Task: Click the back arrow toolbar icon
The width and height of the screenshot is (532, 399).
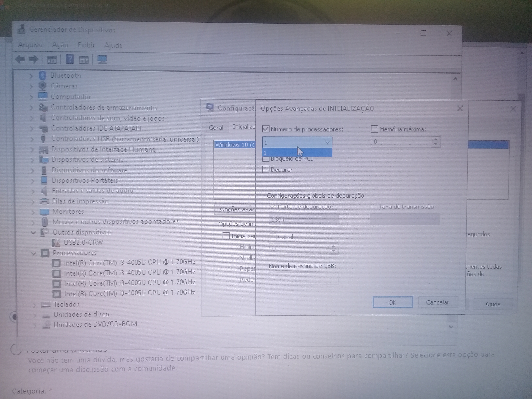Action: 20,59
